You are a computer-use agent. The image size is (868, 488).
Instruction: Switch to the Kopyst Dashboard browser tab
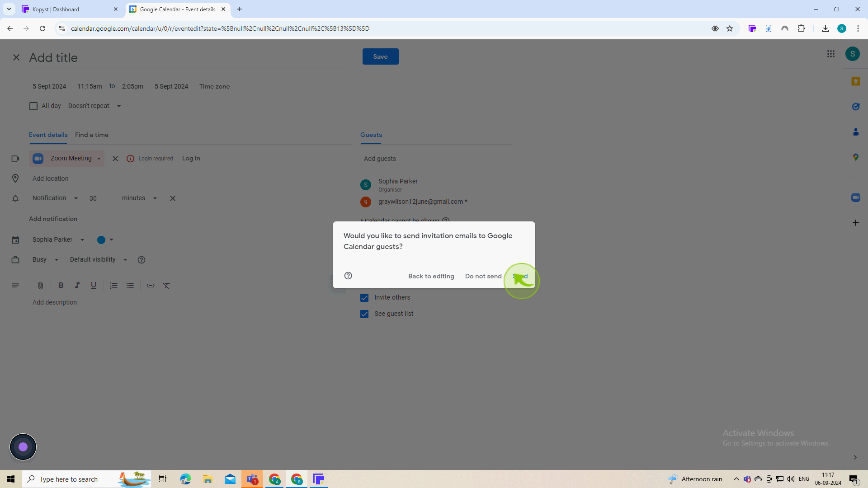click(70, 9)
